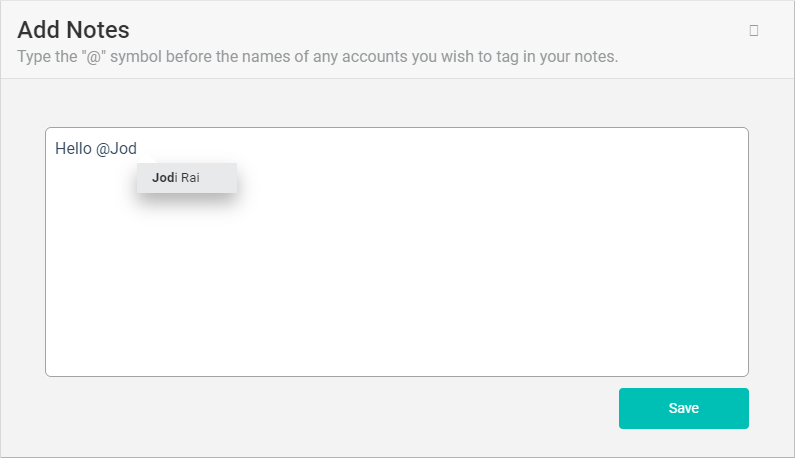Image resolution: width=795 pixels, height=458 pixels.
Task: Click the bold "Jod" in the suggestion
Action: click(163, 178)
